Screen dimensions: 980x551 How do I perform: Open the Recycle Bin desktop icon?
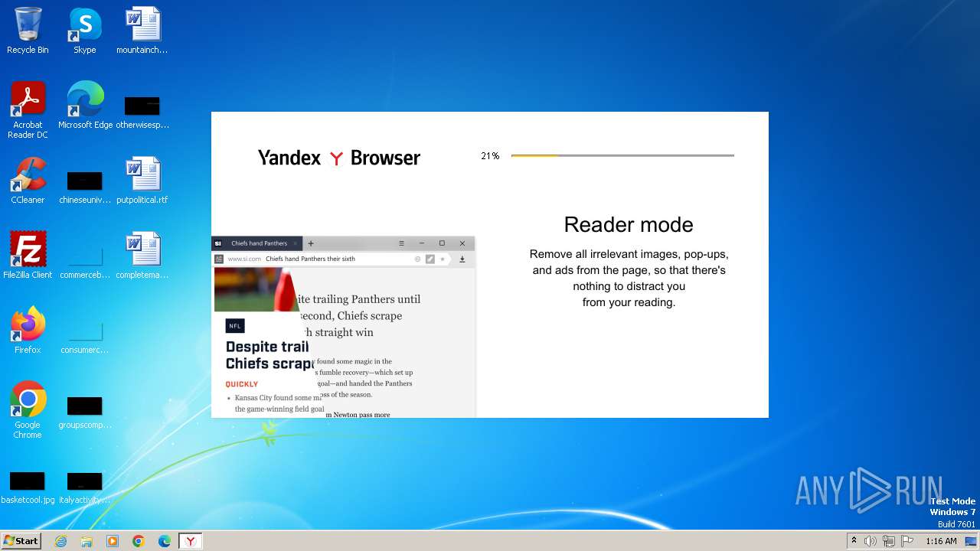point(28,31)
